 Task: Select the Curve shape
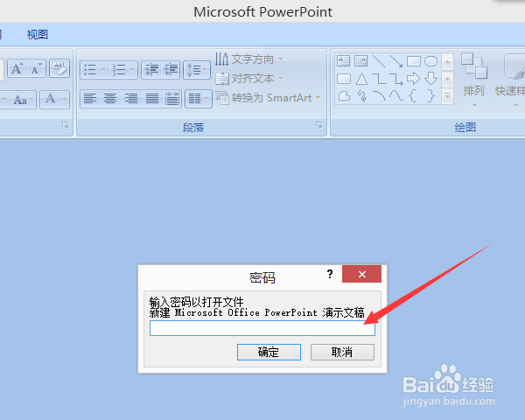tap(396, 96)
